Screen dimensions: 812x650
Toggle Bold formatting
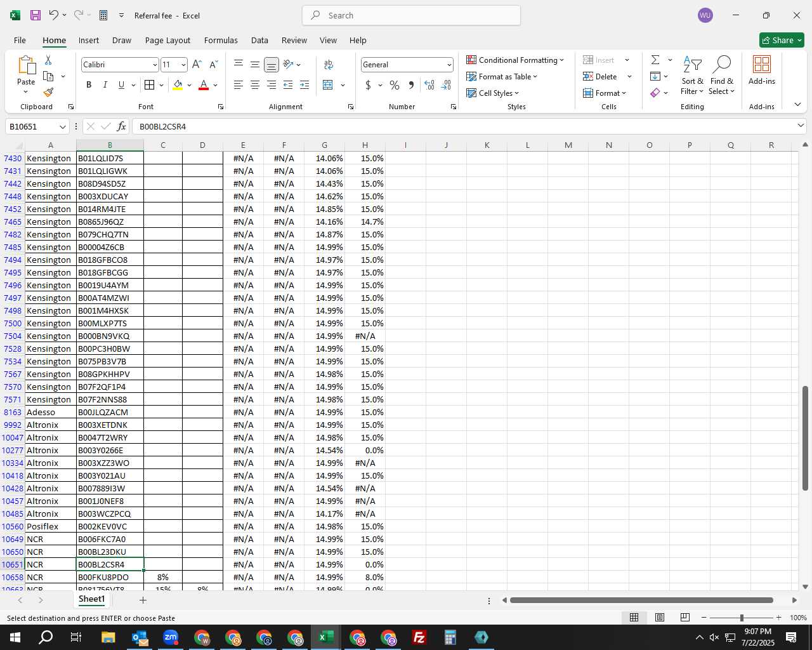click(x=89, y=85)
